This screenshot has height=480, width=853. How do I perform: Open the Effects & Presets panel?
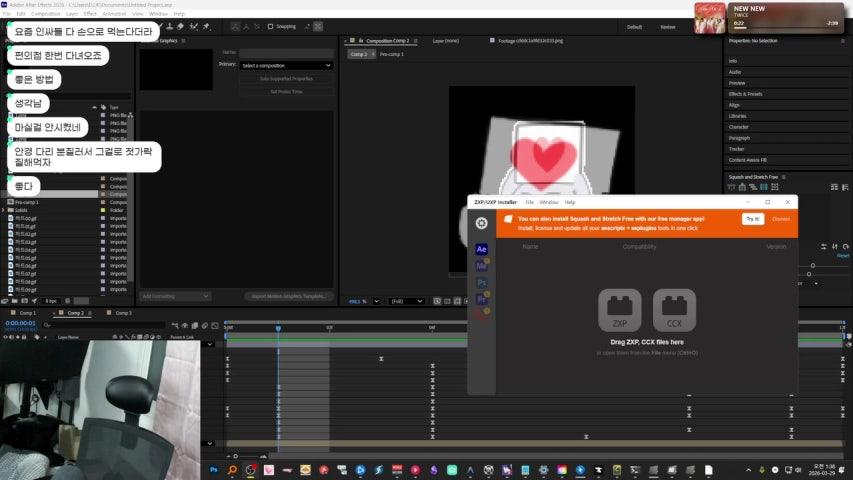coord(745,94)
